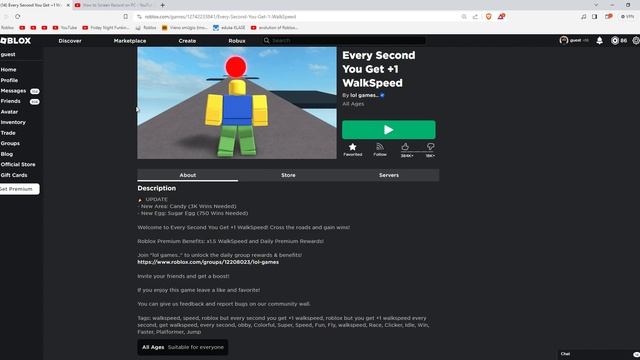Click the Get Premium button

coord(19,189)
